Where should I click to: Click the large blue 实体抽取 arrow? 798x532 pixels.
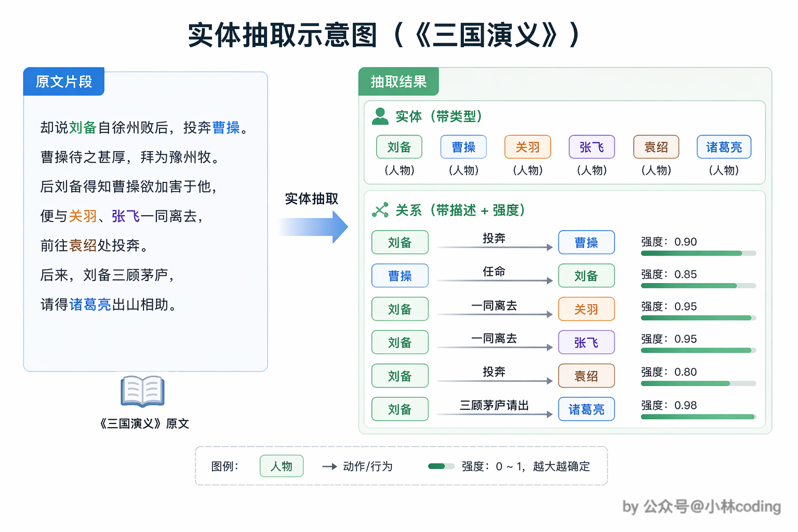pyautogui.click(x=313, y=227)
